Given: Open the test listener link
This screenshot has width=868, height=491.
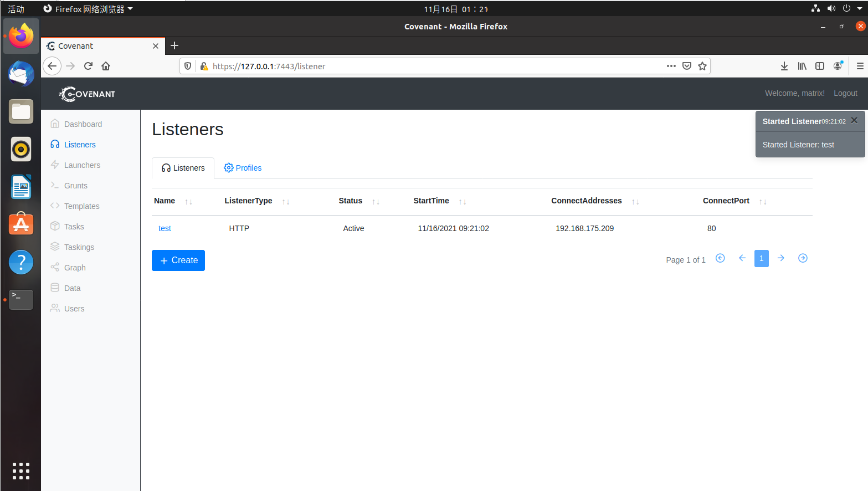Looking at the screenshot, I should coord(165,228).
